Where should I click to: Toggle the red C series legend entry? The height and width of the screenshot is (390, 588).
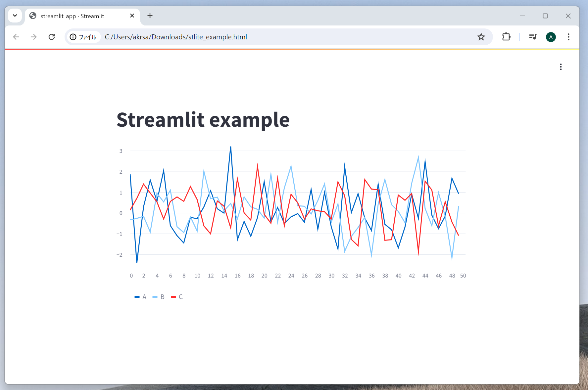[x=177, y=297]
